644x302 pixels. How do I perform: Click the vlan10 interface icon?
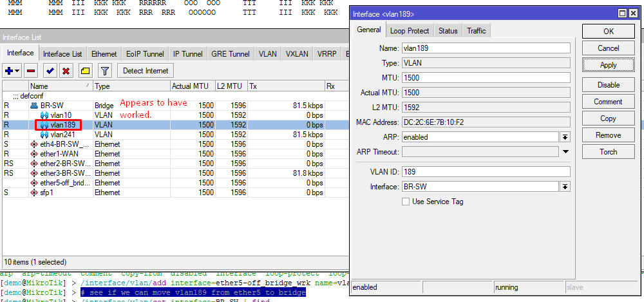pos(44,115)
